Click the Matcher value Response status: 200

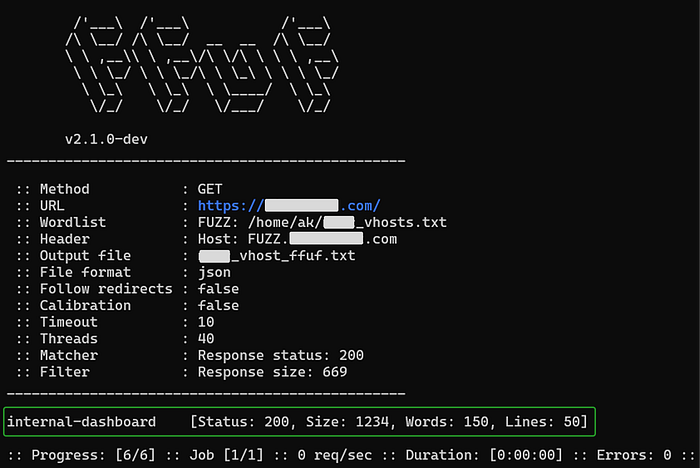click(281, 355)
